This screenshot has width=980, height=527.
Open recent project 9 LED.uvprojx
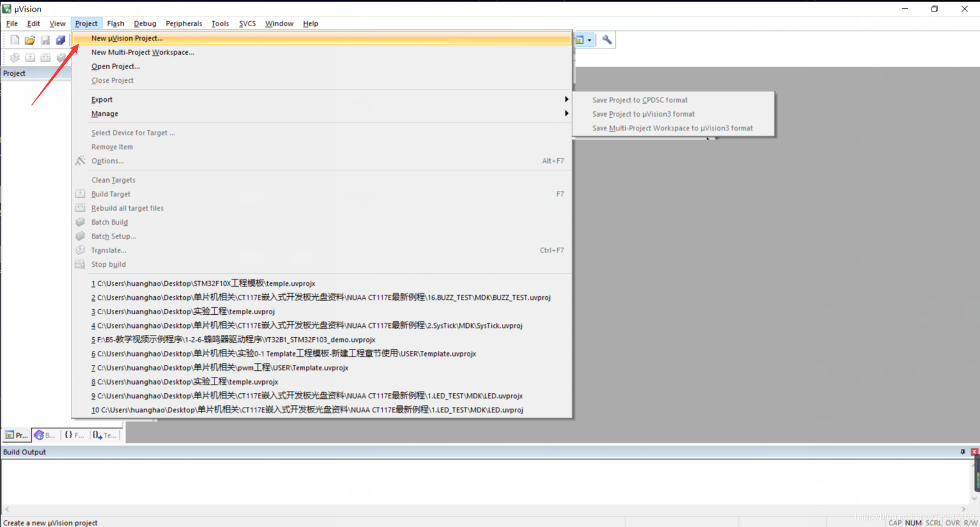coord(322,396)
